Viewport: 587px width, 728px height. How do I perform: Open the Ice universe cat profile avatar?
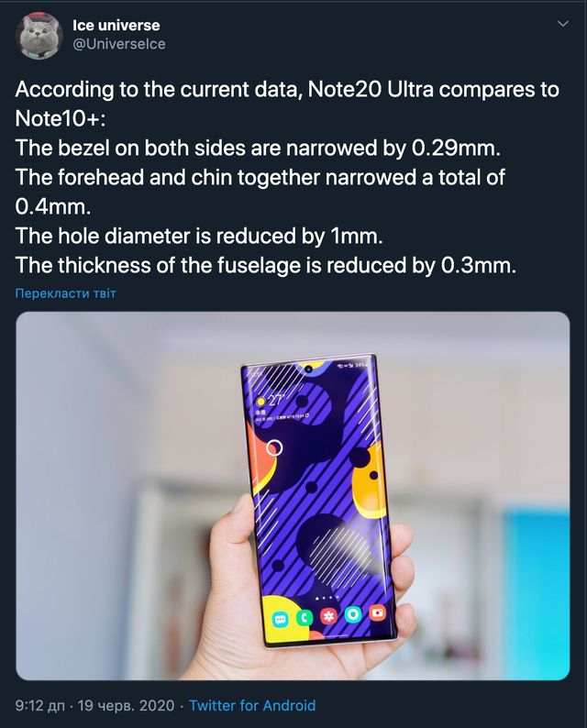click(39, 35)
